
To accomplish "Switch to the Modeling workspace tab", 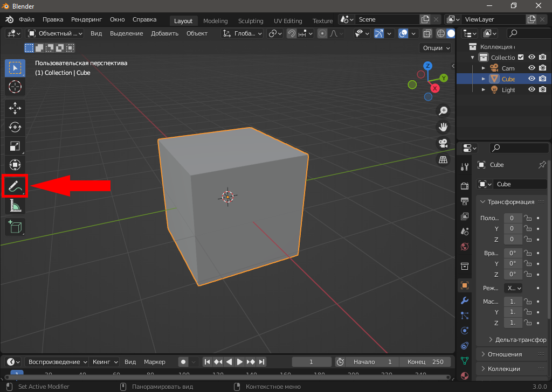I will point(215,21).
